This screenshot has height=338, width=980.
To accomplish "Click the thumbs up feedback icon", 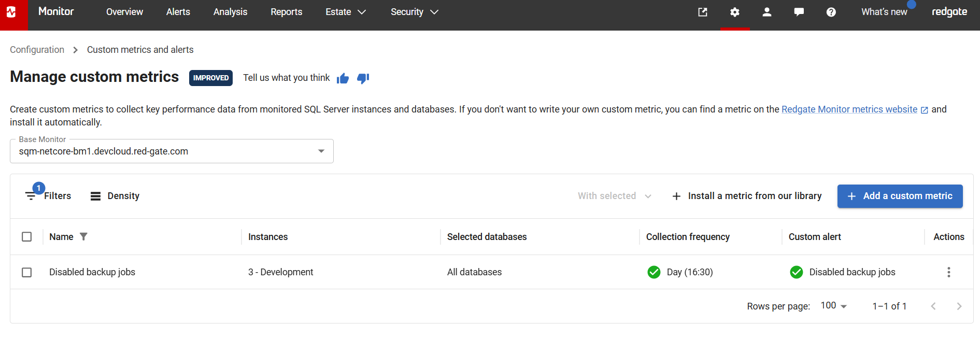I will 343,78.
